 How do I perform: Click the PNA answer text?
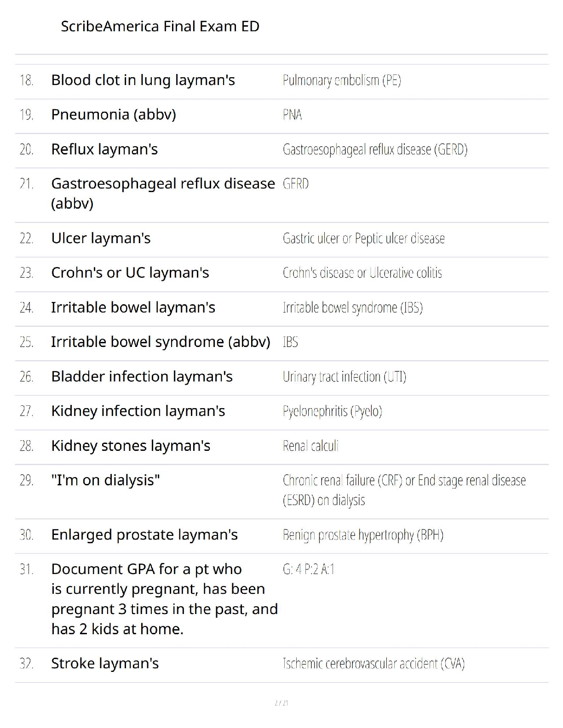[292, 114]
